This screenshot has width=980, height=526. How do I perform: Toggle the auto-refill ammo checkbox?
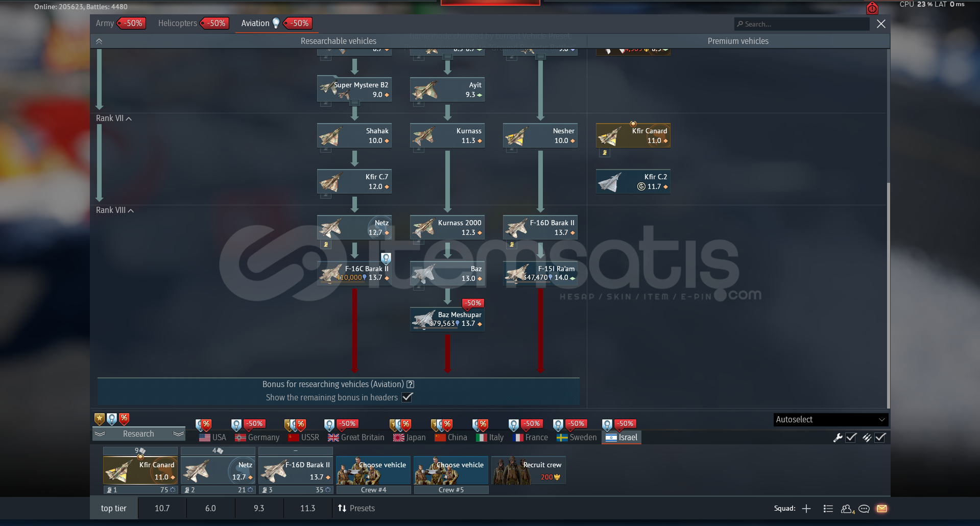(x=880, y=438)
